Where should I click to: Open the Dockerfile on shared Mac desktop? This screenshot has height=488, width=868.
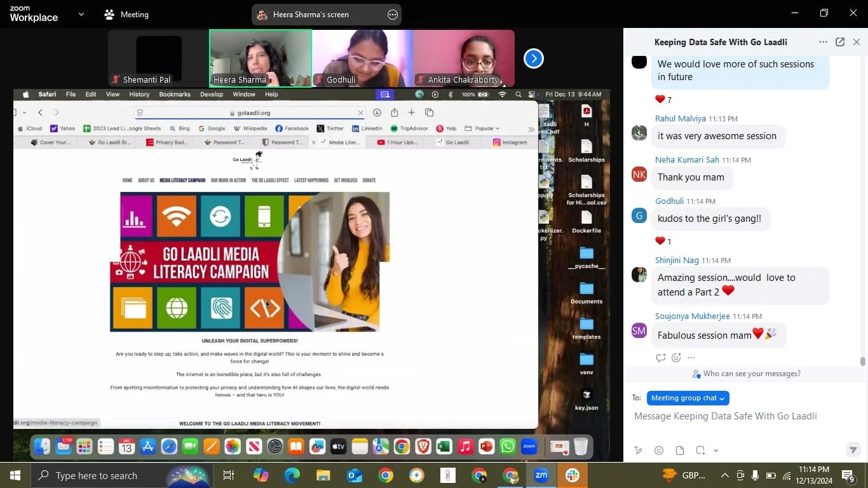click(x=587, y=221)
